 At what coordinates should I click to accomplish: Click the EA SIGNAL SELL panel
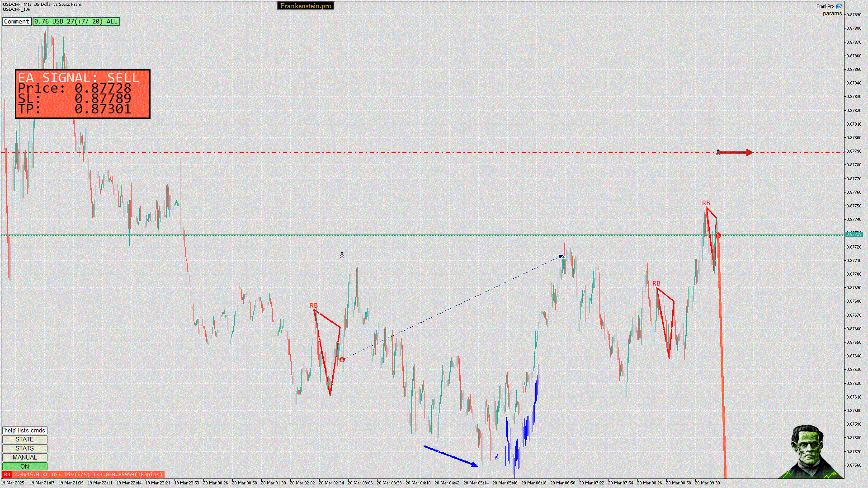pos(82,94)
